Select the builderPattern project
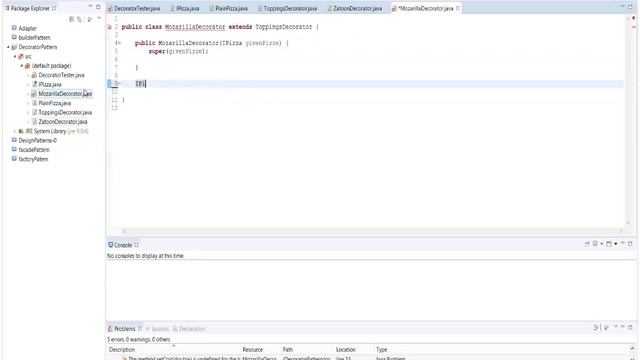 tap(34, 38)
